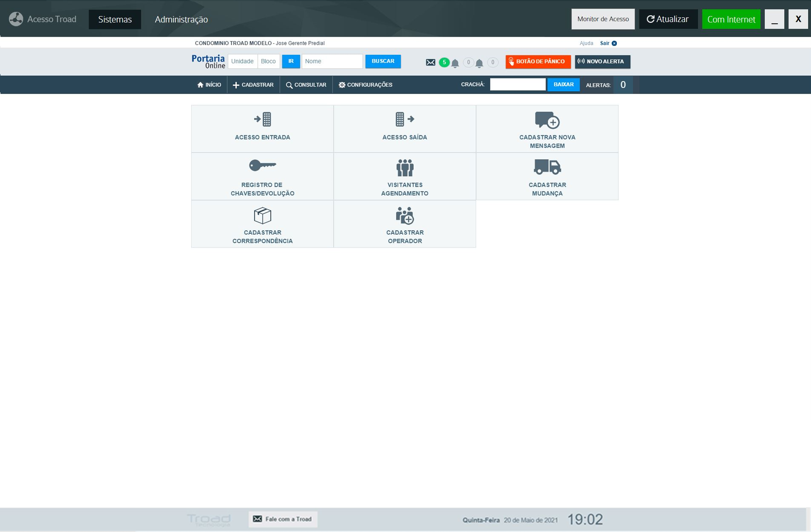Viewport: 811px width, 532px height.
Task: Click the Cadastrar Correspondência box icon
Action: [262, 215]
